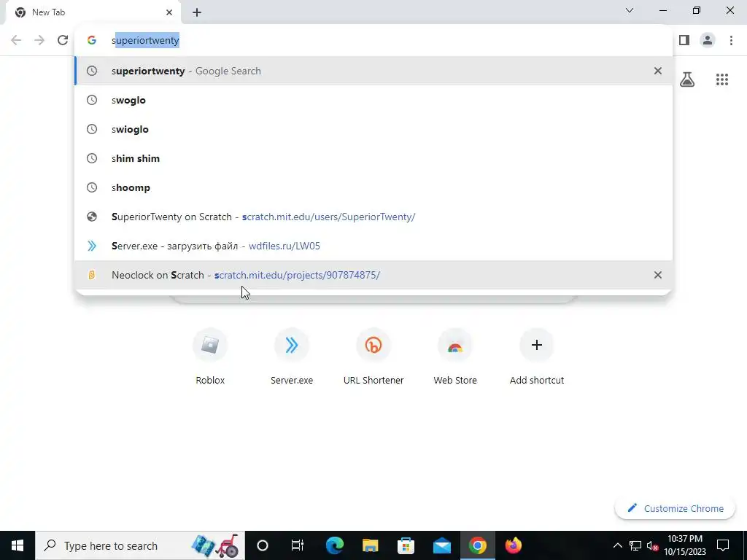
Task: Open the Windows Start menu
Action: 18,545
